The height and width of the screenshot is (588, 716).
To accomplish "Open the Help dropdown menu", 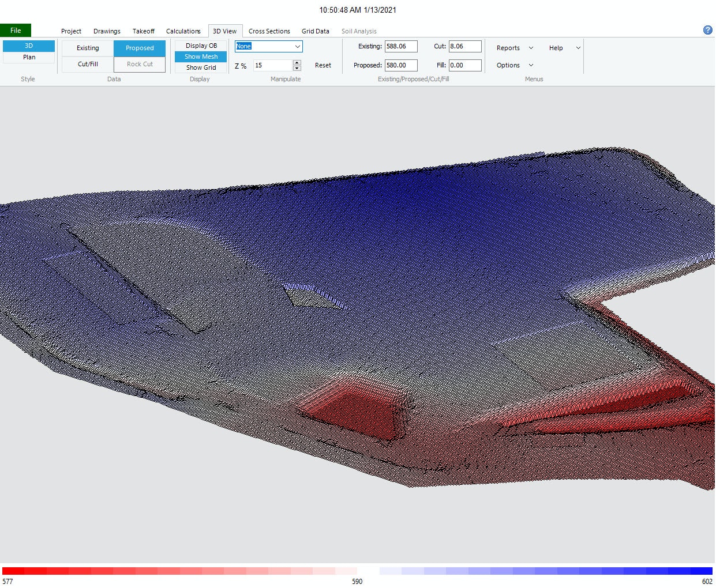I will click(564, 48).
